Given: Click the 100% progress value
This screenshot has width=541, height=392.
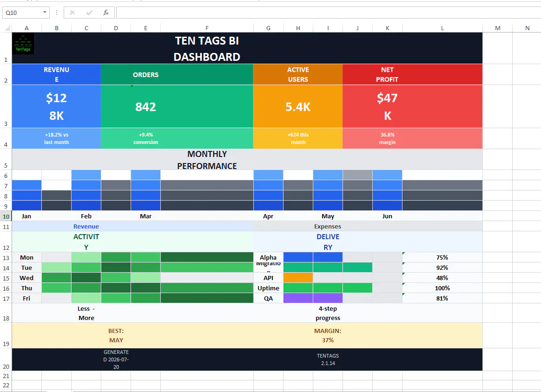Looking at the screenshot, I should tap(442, 288).
